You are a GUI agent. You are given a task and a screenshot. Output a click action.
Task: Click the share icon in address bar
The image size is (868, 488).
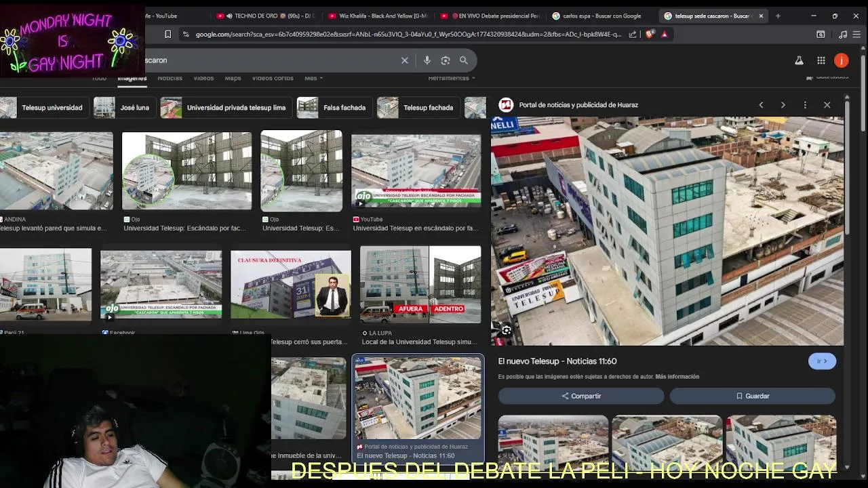pyautogui.click(x=633, y=34)
